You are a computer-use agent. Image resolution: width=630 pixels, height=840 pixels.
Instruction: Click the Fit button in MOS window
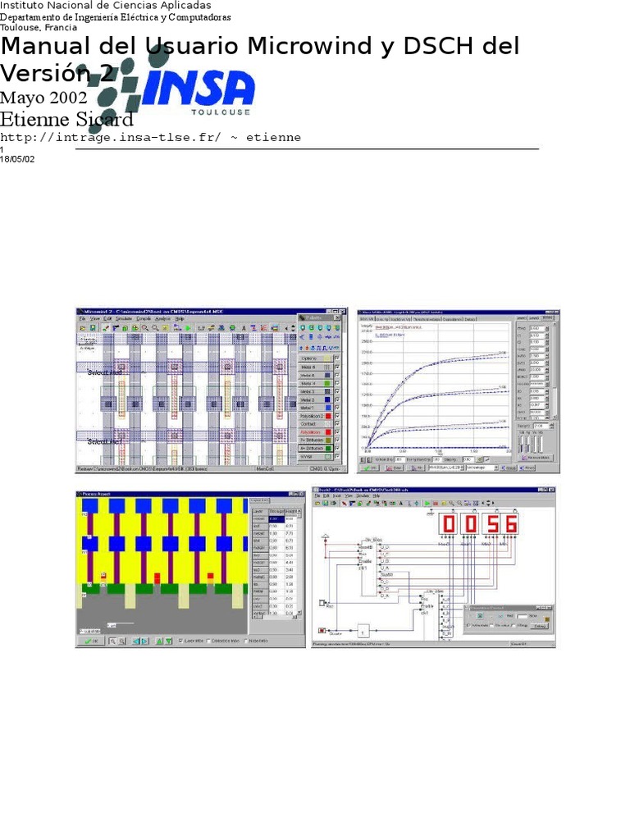416,468
